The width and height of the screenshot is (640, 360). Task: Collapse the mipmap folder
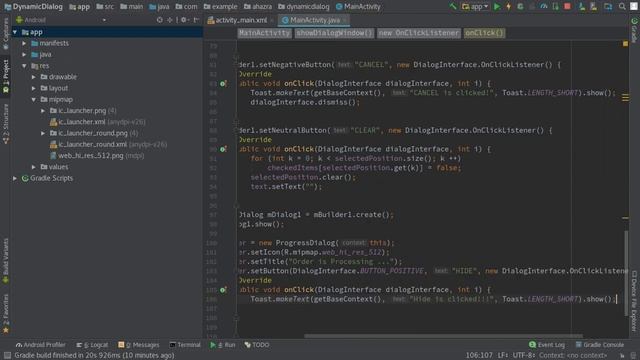click(x=34, y=100)
